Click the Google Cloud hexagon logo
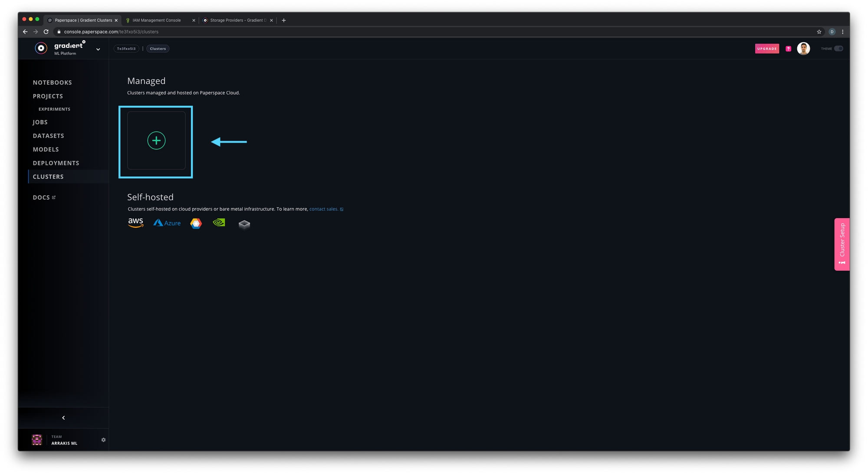Image resolution: width=868 pixels, height=475 pixels. click(196, 223)
